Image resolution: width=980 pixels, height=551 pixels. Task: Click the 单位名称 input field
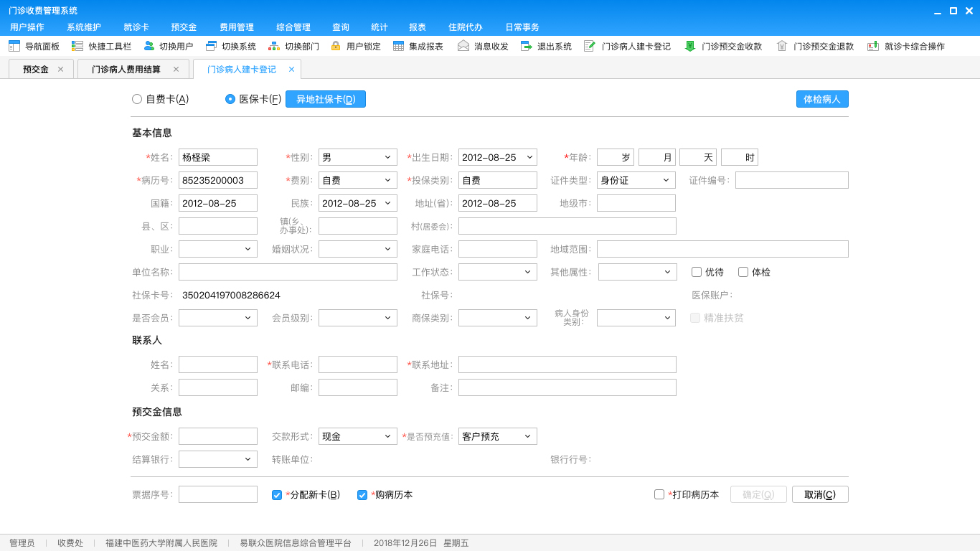(288, 272)
